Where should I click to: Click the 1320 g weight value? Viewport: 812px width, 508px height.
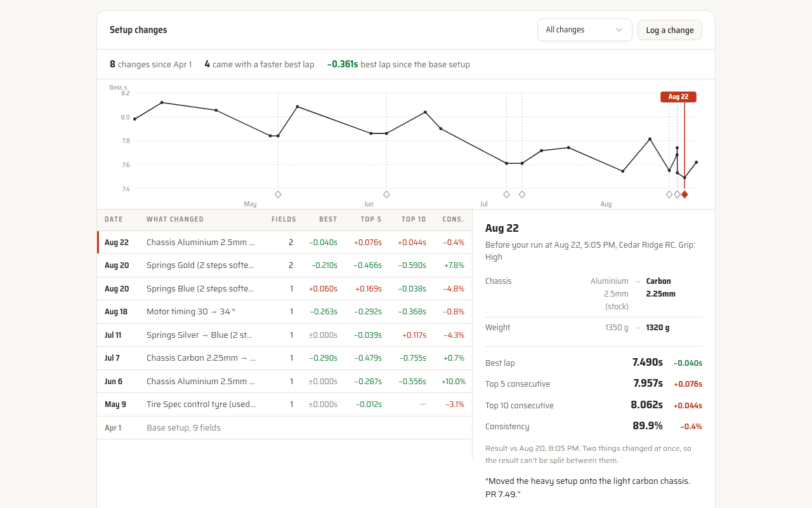pos(658,328)
